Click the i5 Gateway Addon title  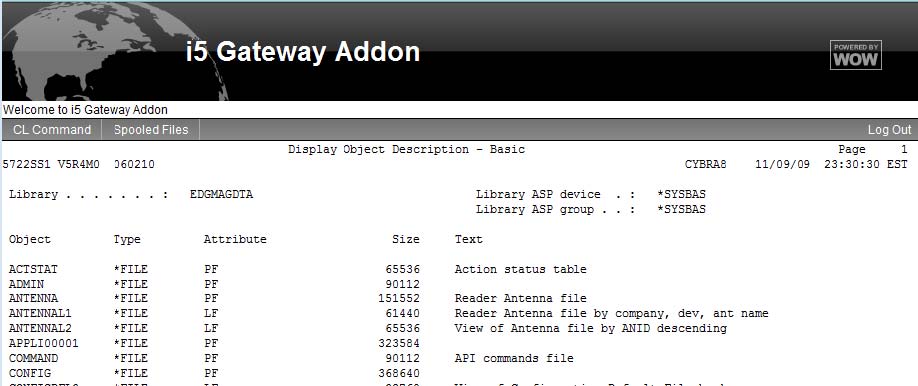click(x=303, y=52)
